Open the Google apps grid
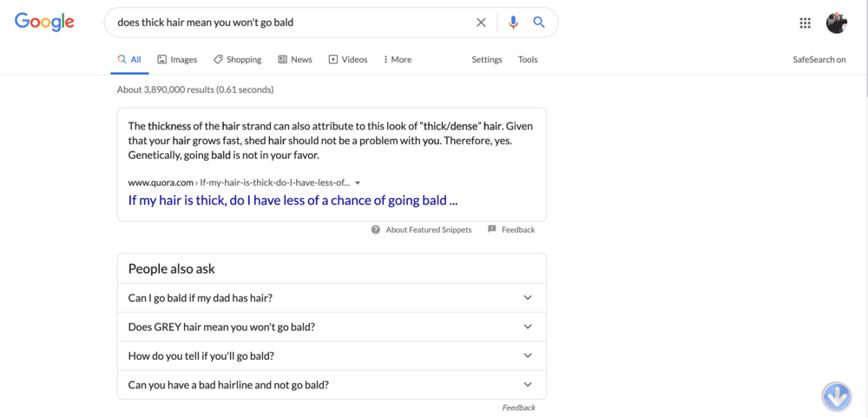The width and height of the screenshot is (868, 418). 805,23
